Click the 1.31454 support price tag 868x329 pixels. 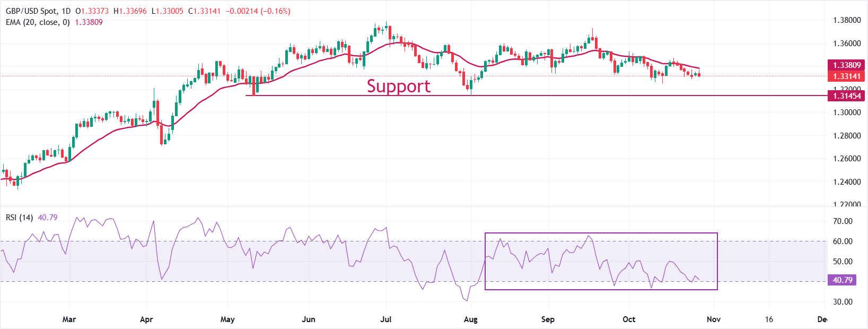pyautogui.click(x=846, y=96)
